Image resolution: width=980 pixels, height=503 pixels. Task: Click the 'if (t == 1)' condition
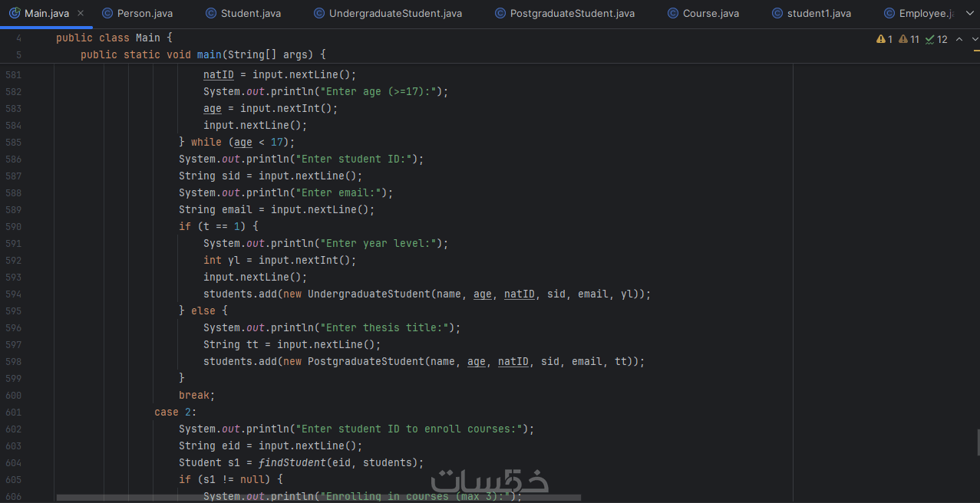(219, 226)
